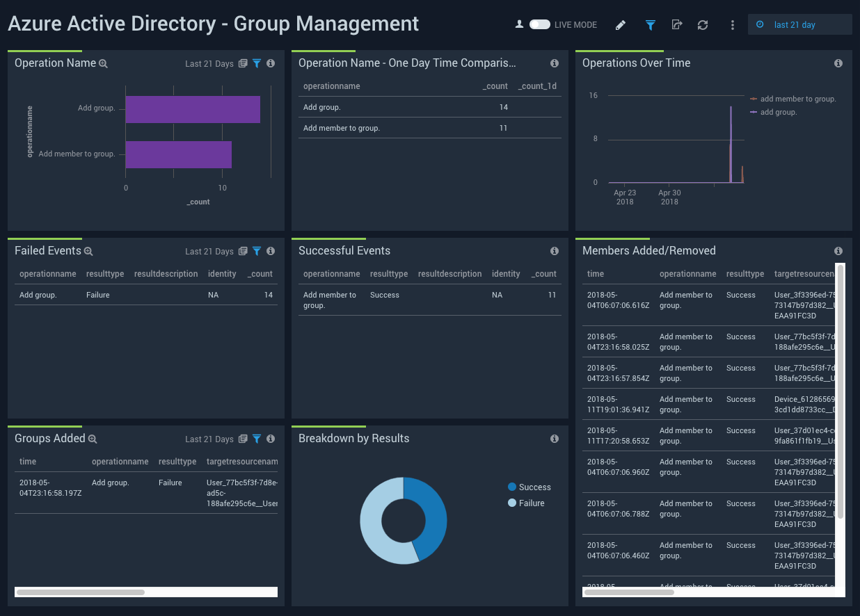Open the dashboard edit (pencil) icon

(x=621, y=25)
